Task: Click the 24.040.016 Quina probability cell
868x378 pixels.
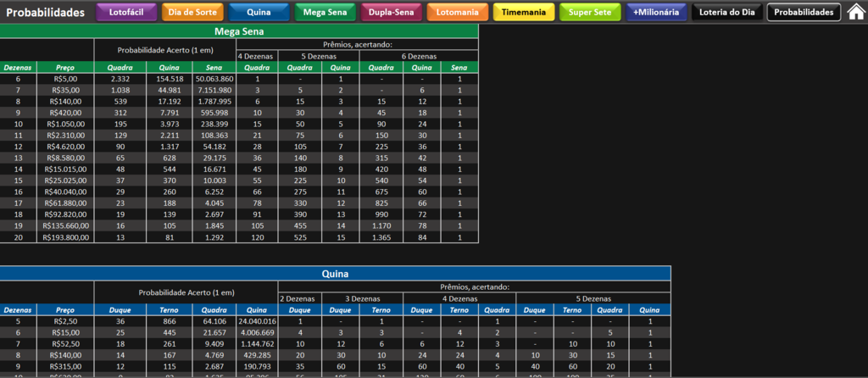Action: [x=257, y=321]
